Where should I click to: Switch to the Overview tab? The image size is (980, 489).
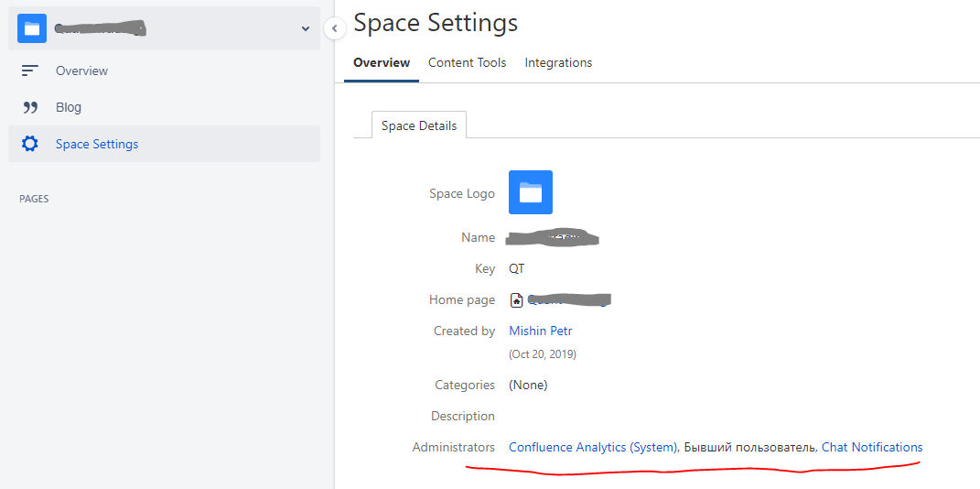(382, 62)
